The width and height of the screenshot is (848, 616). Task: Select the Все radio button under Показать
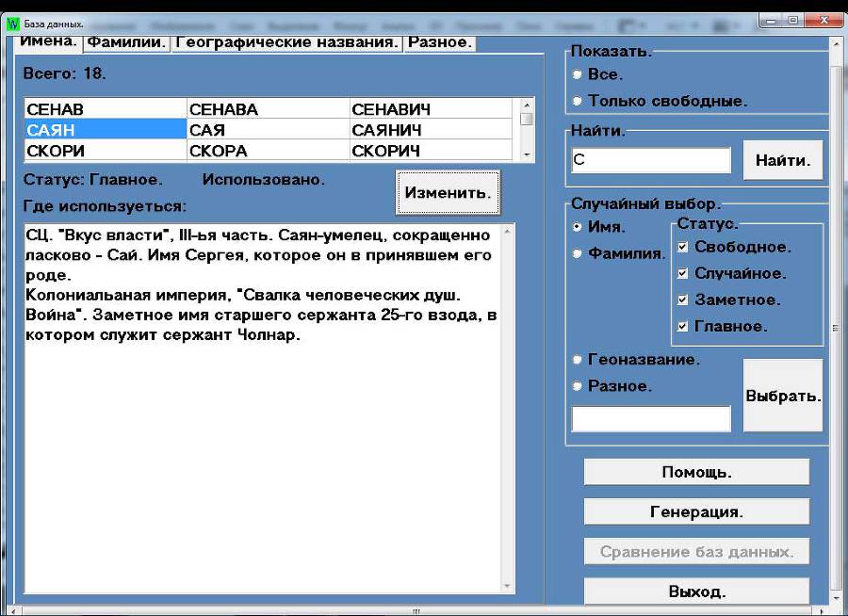pos(577,75)
